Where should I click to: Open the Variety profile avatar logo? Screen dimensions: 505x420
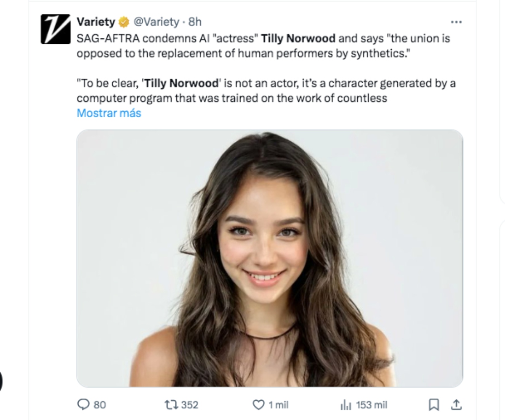tap(55, 29)
